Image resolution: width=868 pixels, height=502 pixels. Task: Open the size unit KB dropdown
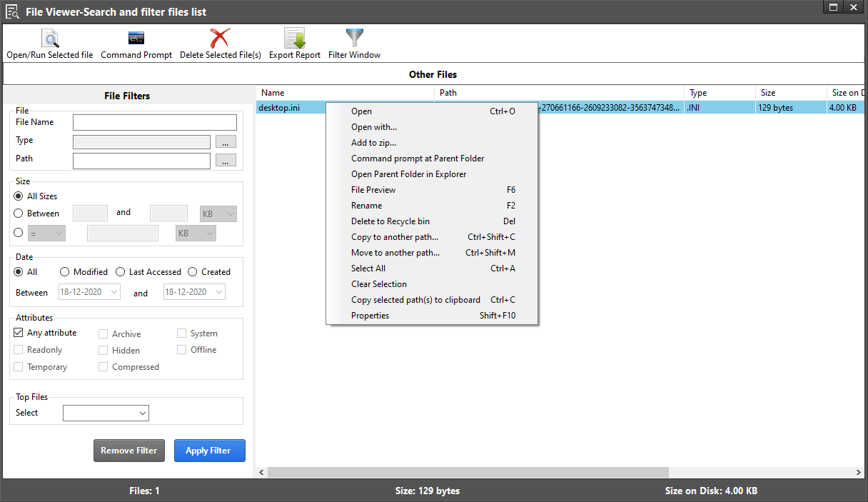click(218, 213)
